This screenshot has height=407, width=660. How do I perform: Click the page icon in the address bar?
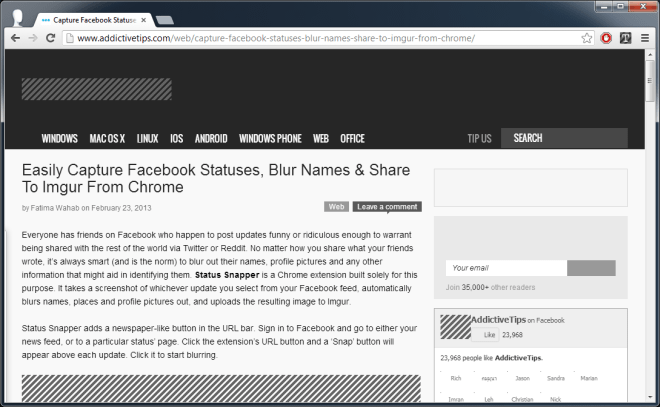70,38
